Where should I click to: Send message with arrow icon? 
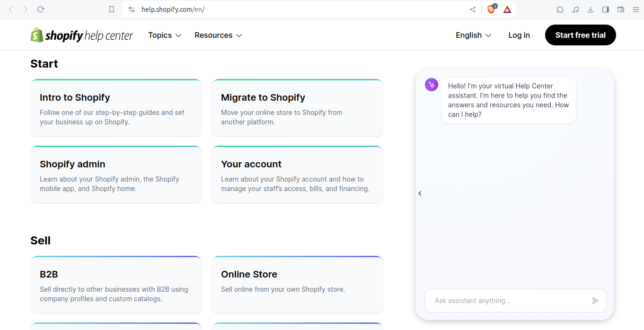click(x=595, y=301)
